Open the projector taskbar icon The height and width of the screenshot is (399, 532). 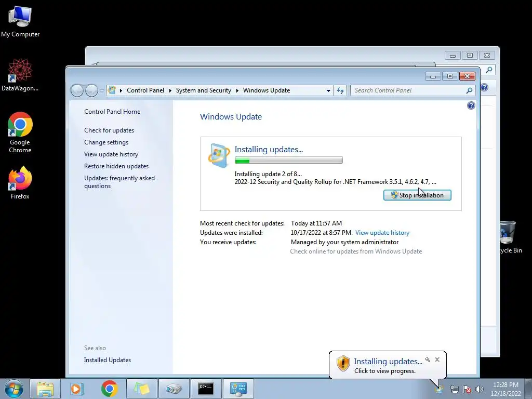click(174, 389)
